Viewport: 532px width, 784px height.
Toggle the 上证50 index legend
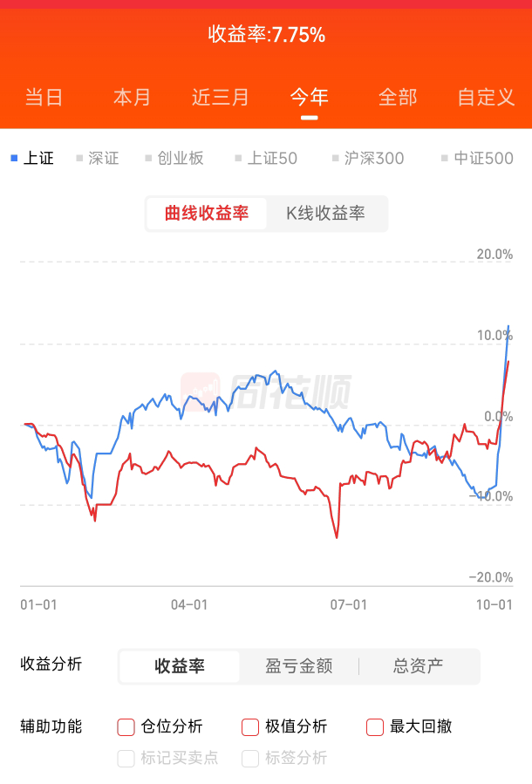266,159
